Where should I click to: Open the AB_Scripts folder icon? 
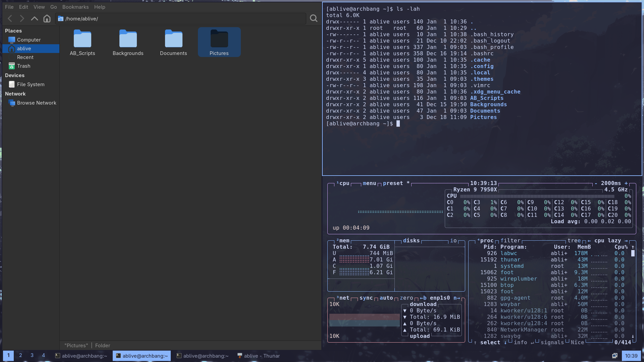(x=83, y=39)
